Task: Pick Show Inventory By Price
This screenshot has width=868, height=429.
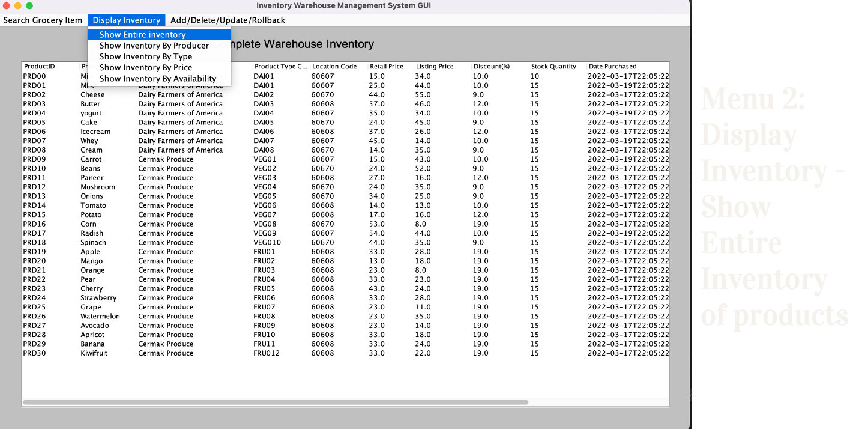Action: 159,67
